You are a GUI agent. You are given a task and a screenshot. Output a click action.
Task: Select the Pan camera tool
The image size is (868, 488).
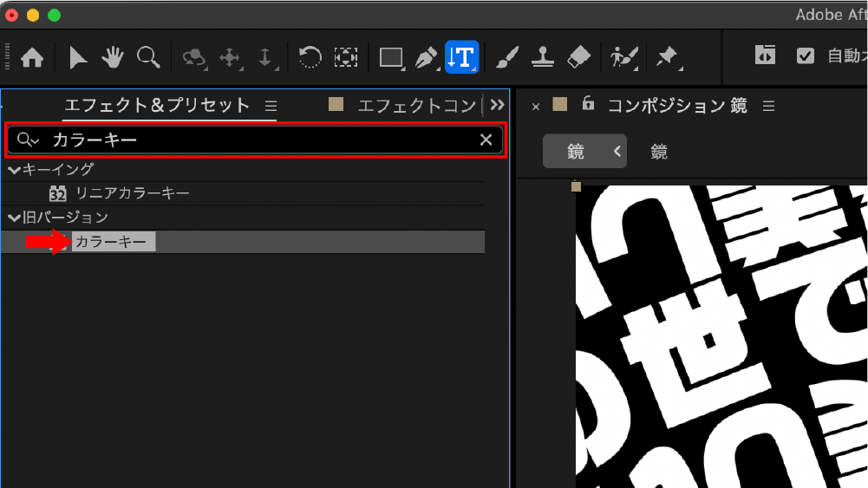pyautogui.click(x=230, y=57)
